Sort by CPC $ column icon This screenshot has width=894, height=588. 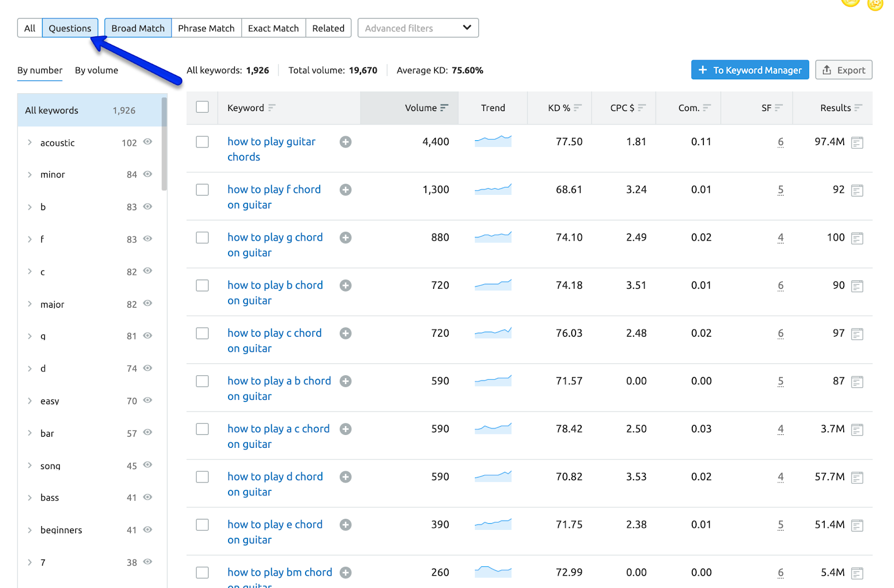pos(641,108)
